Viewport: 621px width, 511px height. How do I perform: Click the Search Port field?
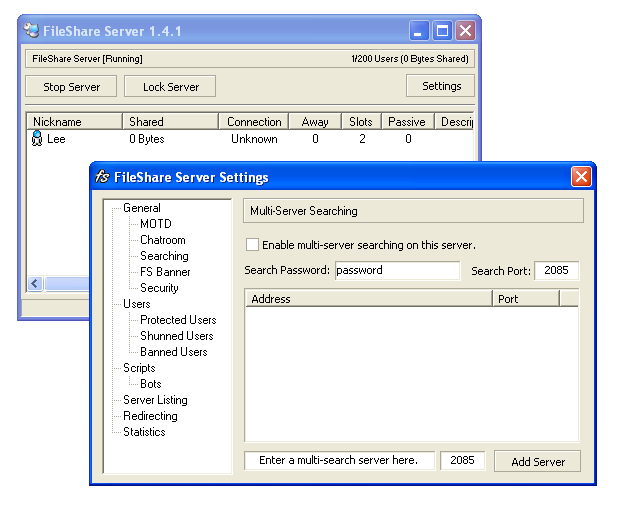556,270
